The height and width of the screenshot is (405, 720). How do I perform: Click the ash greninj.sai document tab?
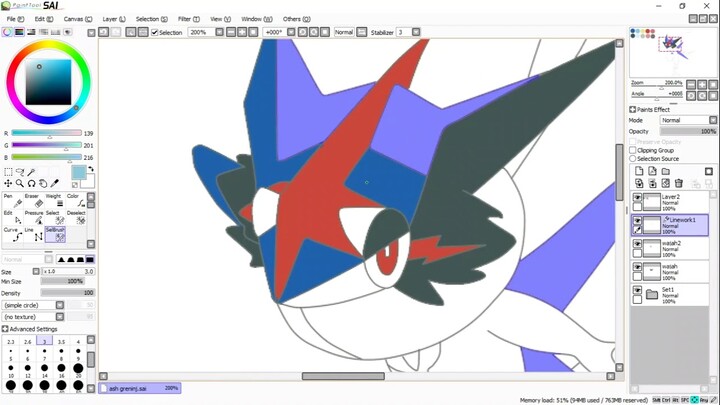(x=140, y=388)
